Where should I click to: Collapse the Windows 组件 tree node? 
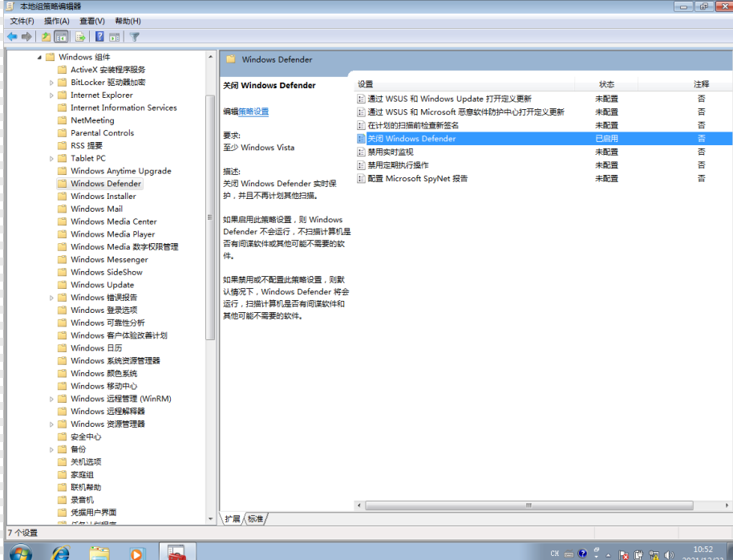(x=39, y=57)
